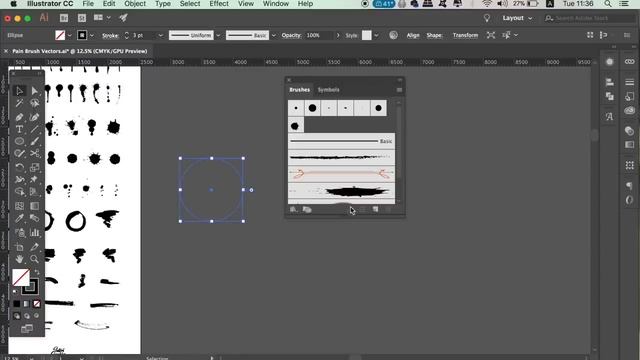The height and width of the screenshot is (360, 640).
Task: Select the Perspective Grid tool
Action: pos(35,191)
